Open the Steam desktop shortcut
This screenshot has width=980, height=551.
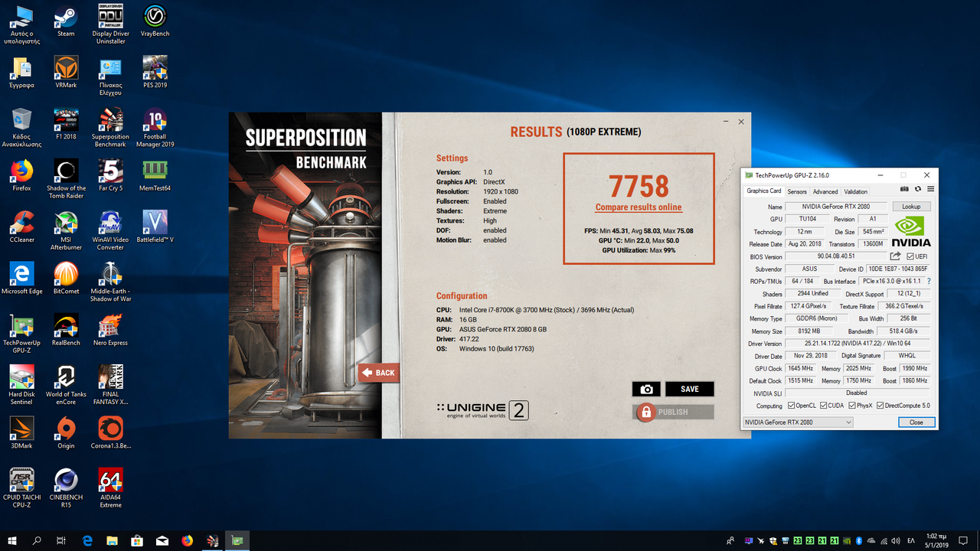[x=66, y=21]
